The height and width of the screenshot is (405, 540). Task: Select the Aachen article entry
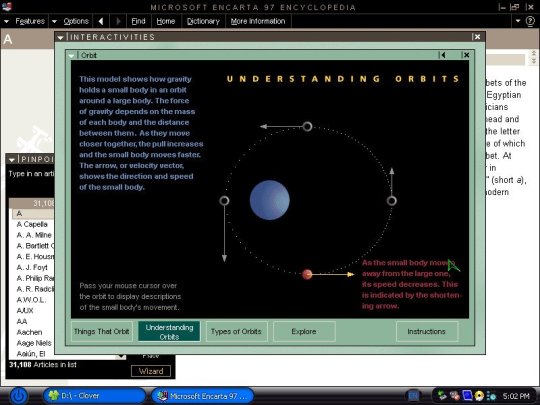pos(29,332)
